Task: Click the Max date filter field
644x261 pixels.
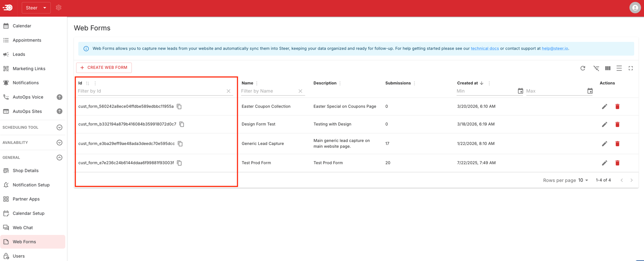Action: (556, 91)
